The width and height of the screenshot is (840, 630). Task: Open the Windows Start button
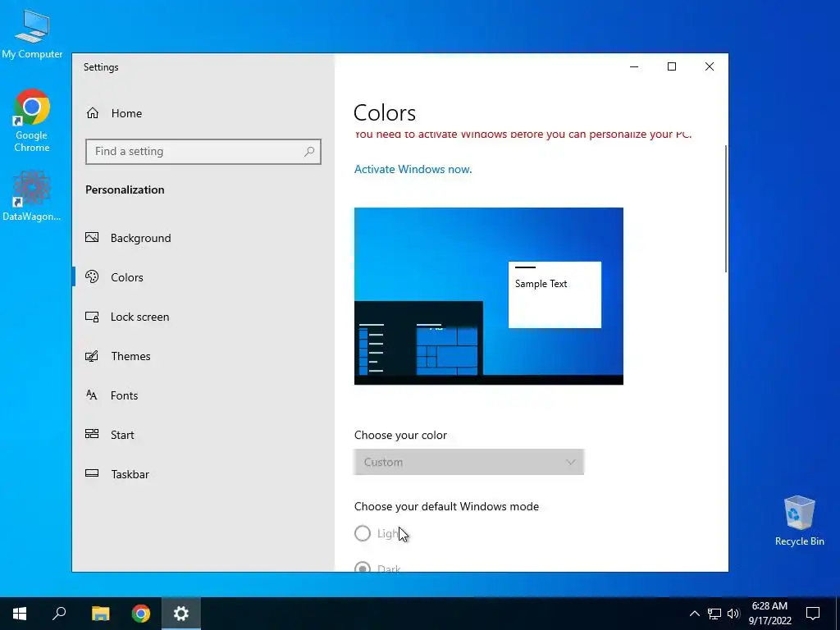[20, 614]
